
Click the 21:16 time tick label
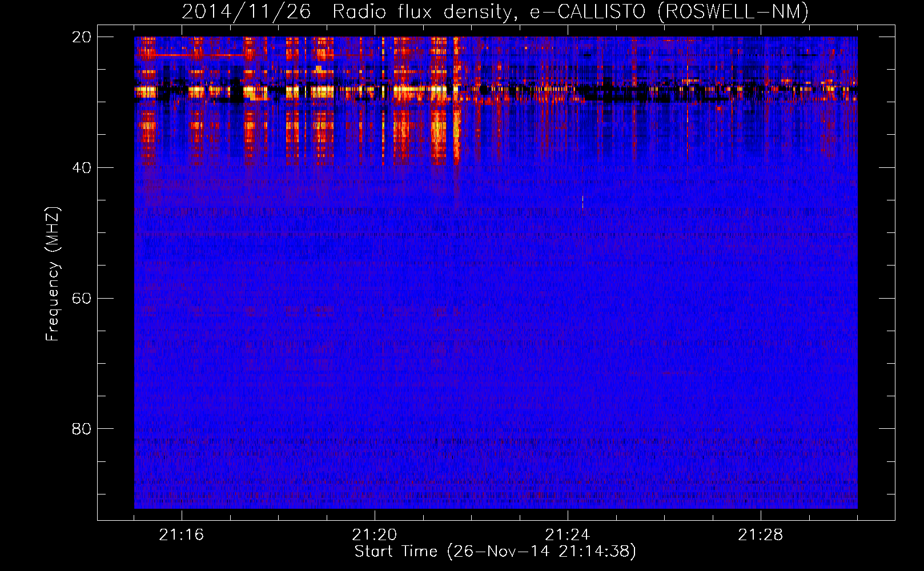click(x=182, y=535)
